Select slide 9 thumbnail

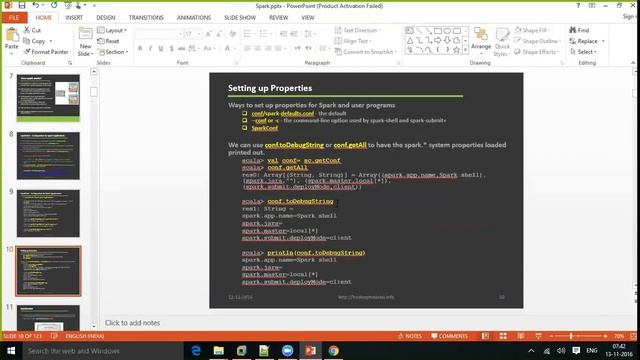48,213
